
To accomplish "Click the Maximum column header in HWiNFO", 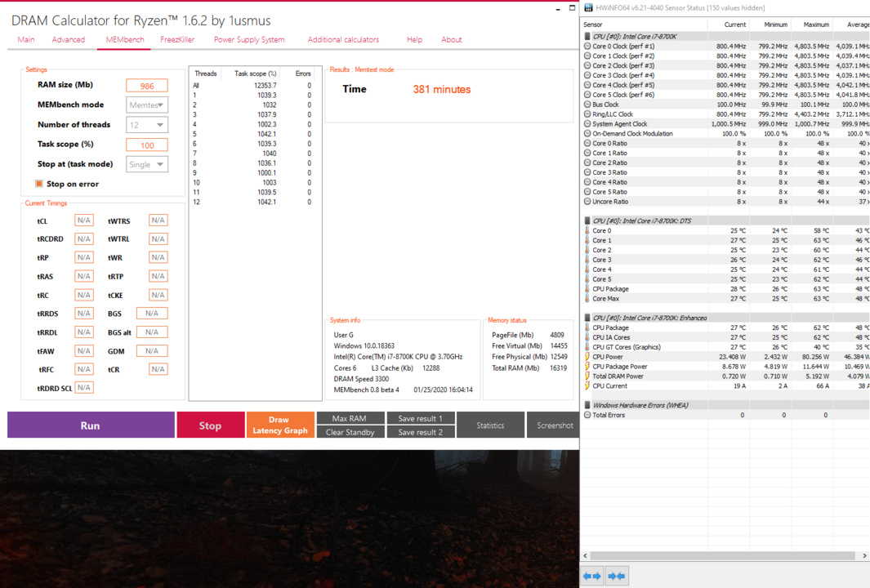I will 812,24.
